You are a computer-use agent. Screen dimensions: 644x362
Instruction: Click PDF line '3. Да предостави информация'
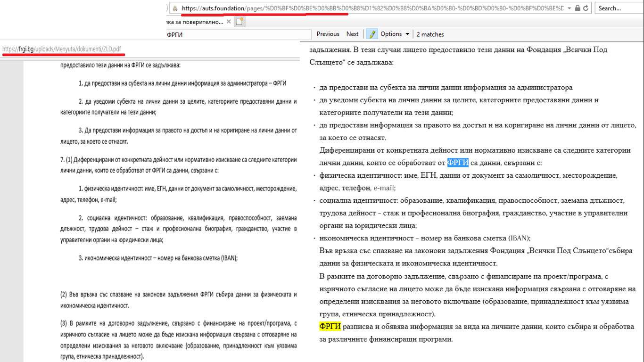(x=179, y=135)
